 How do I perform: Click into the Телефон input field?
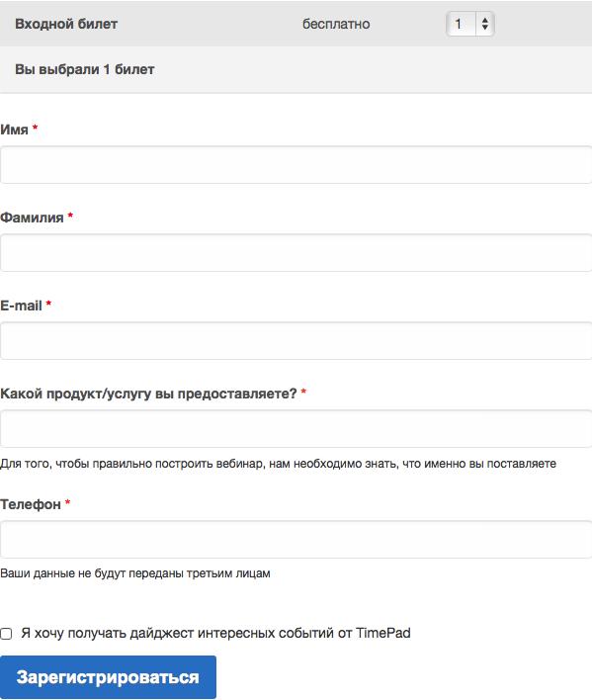[296, 539]
